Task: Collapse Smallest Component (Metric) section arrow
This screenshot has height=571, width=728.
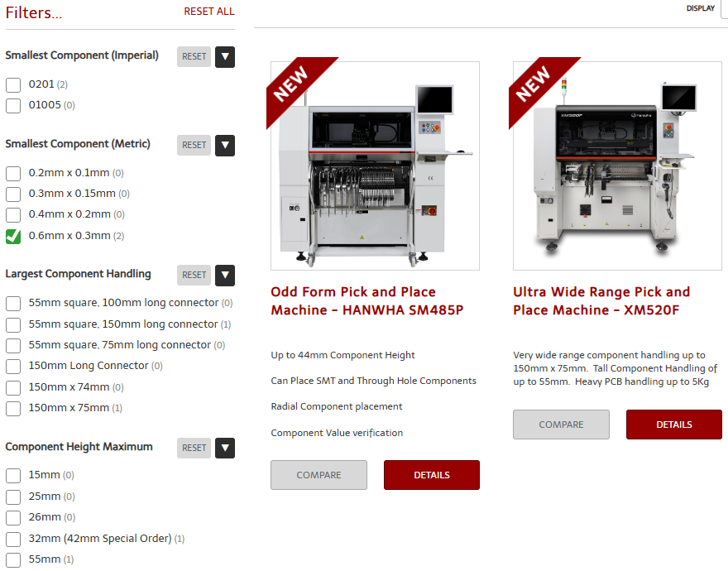Action: click(x=225, y=146)
